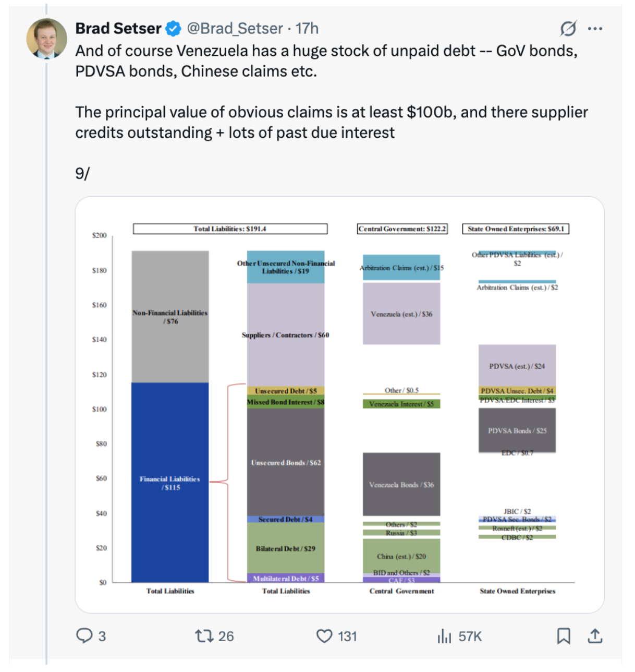Open the attached liabilities chart image
Screen dimensions: 635x672
pyautogui.click(x=340, y=404)
